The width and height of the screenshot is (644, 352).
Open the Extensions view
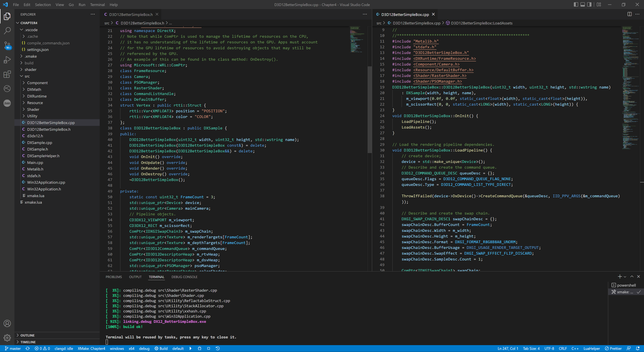click(7, 74)
